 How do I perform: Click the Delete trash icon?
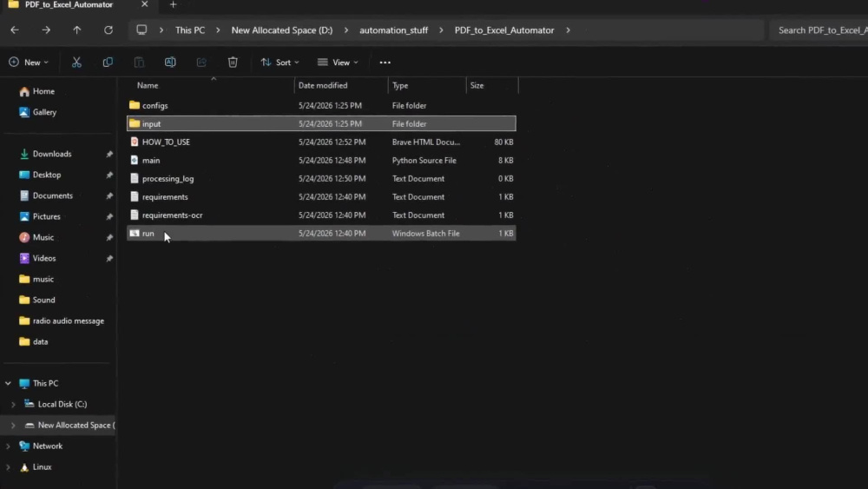(233, 62)
